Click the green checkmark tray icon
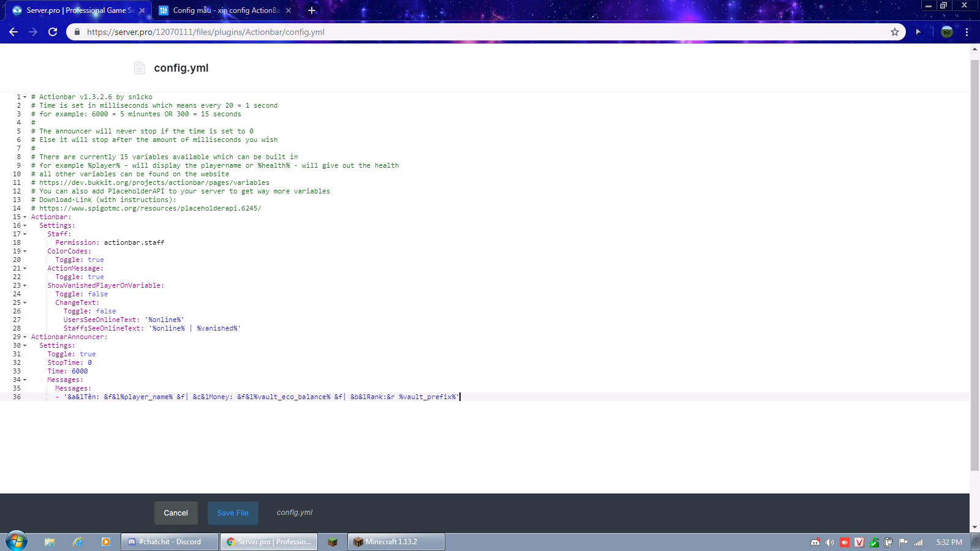The height and width of the screenshot is (551, 980). click(x=874, y=542)
